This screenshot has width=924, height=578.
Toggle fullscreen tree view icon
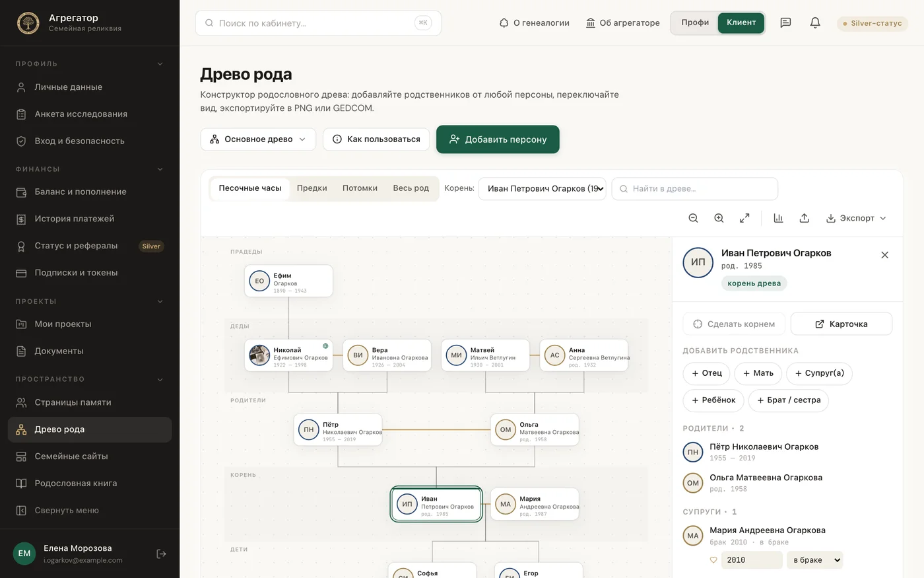[x=744, y=218]
